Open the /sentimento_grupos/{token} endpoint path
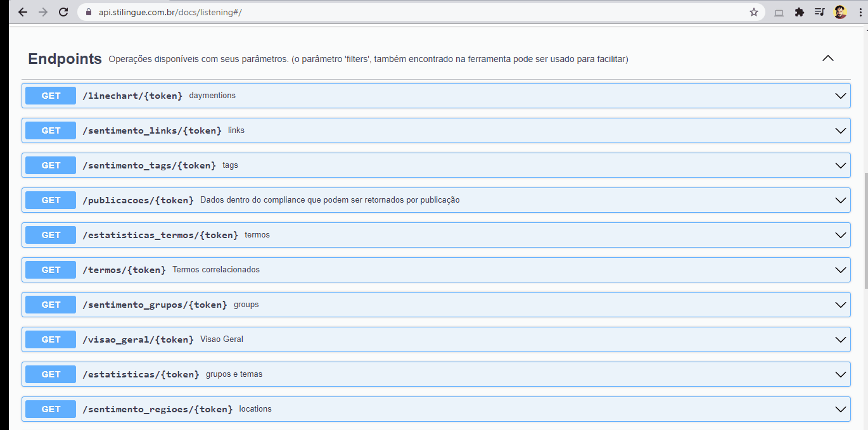The width and height of the screenshot is (868, 430). click(155, 305)
